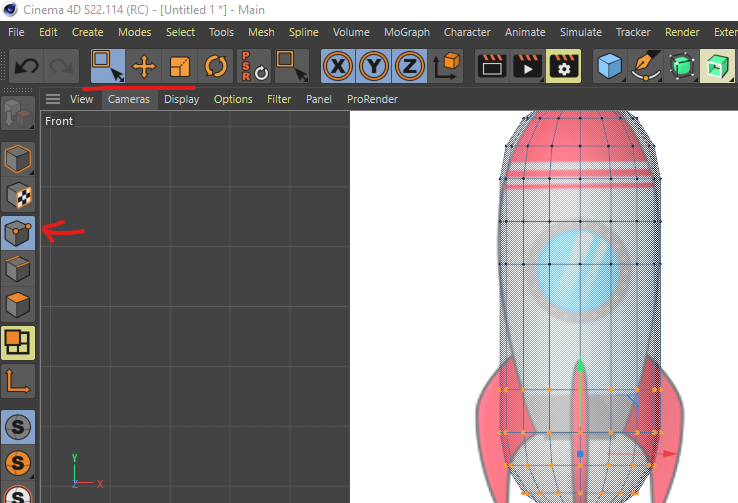Viewport: 738px width, 503px height.
Task: Toggle the orange Enable Snap icon
Action: (18, 463)
